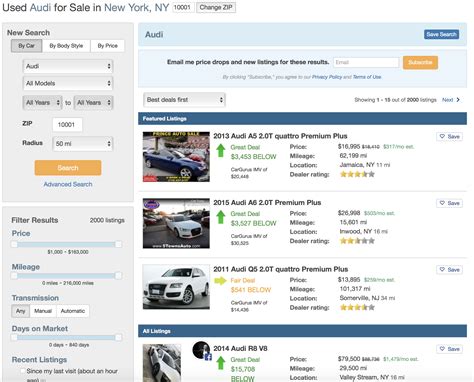
Task: Click 'Somerville, NJ' location text
Action: point(359,298)
